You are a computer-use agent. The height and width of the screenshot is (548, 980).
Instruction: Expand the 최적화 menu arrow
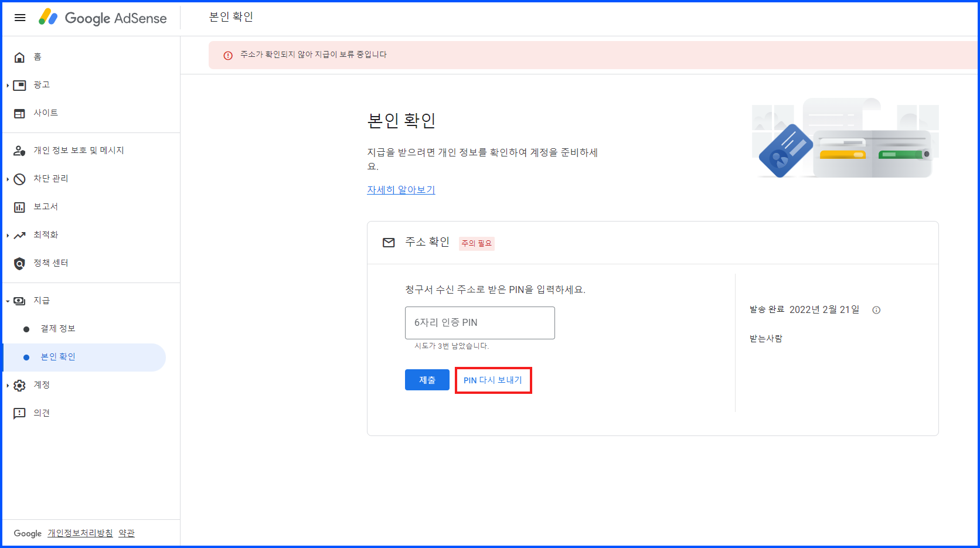coord(8,236)
